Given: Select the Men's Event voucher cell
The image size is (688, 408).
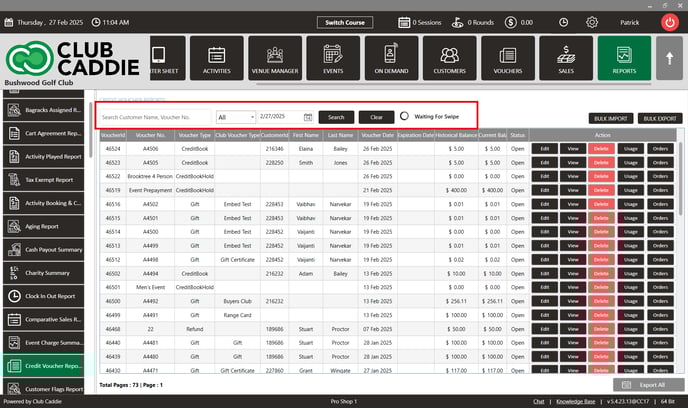Looking at the screenshot, I should [x=150, y=287].
